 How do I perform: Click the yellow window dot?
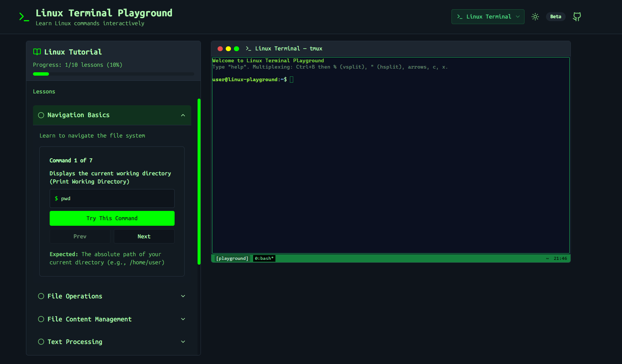(228, 49)
